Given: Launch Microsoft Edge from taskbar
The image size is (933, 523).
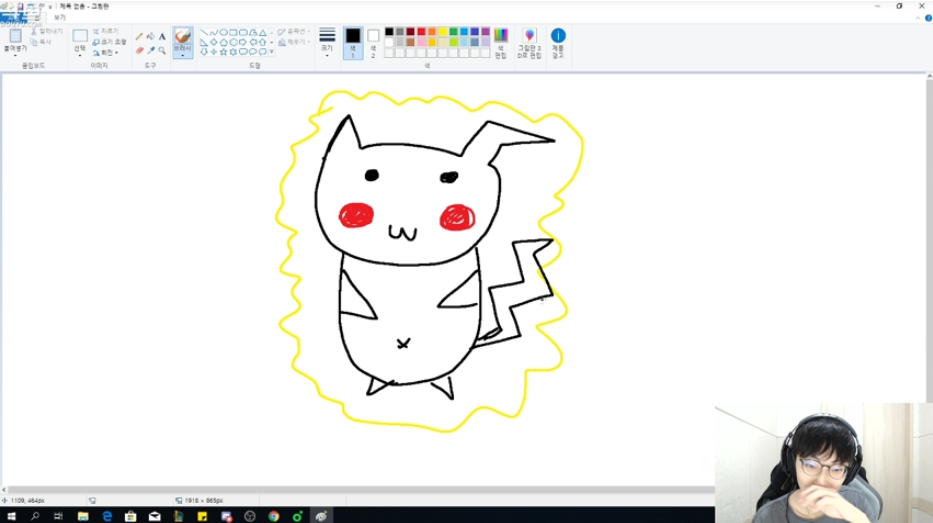Looking at the screenshot, I should [107, 516].
